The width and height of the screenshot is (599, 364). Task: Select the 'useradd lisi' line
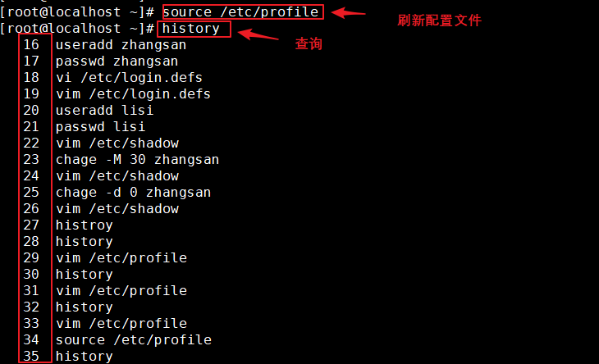[x=104, y=111]
